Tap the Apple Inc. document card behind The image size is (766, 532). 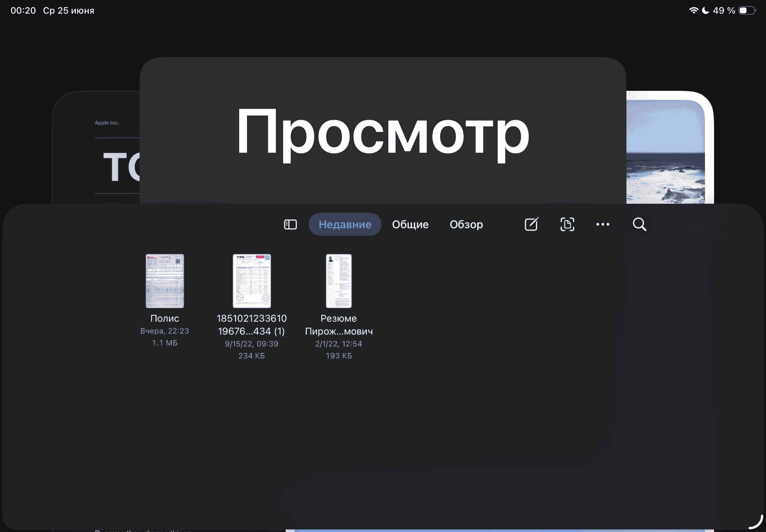[96, 147]
